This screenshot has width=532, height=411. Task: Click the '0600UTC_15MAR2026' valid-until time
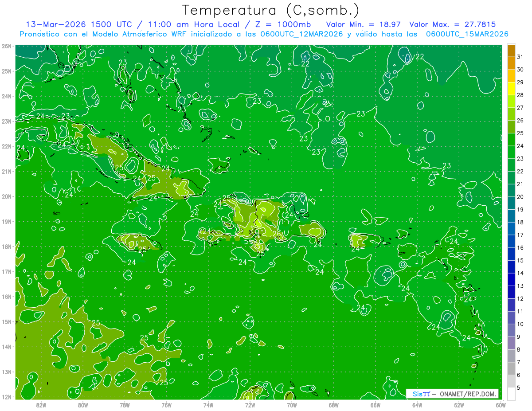[x=467, y=34]
